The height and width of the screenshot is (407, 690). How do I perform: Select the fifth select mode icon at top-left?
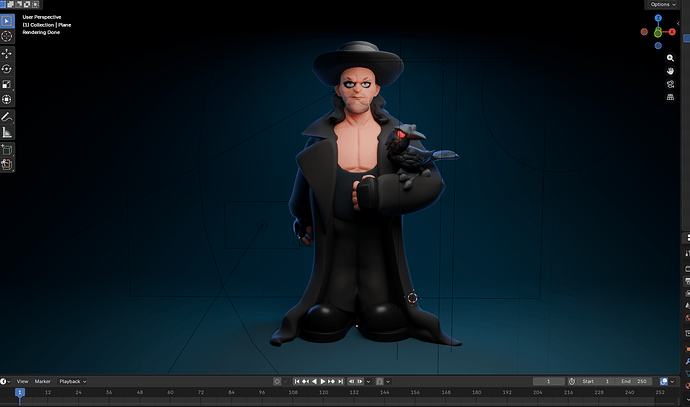coord(36,4)
